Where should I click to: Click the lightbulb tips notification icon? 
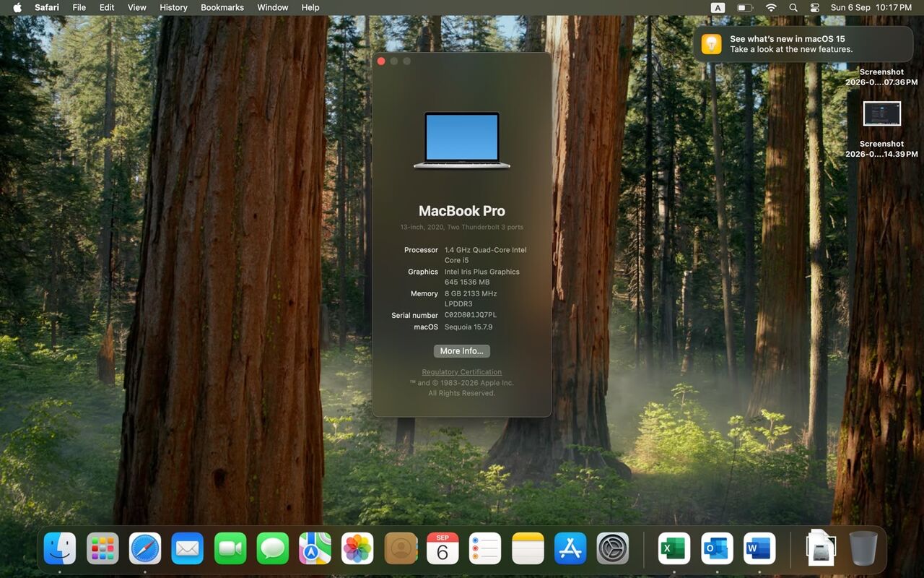(711, 44)
